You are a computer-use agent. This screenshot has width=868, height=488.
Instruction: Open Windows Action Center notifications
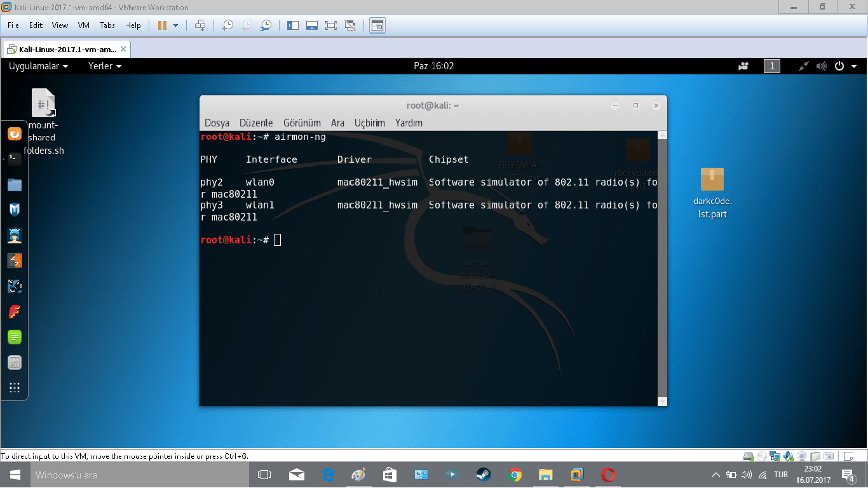pos(848,475)
